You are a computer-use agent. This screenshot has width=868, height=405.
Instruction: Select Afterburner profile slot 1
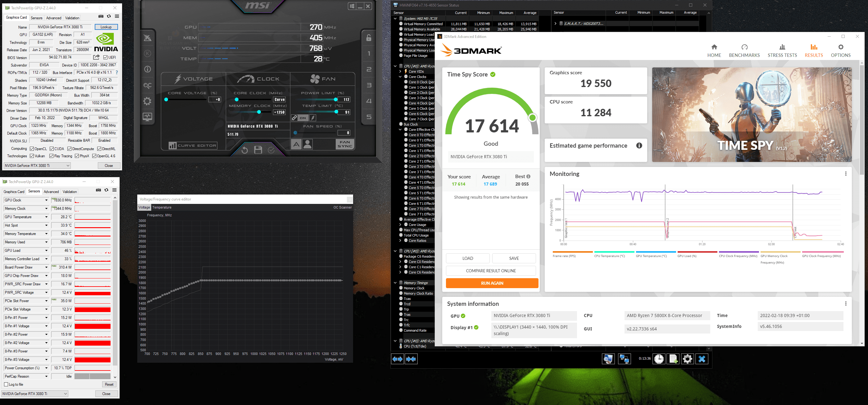pyautogui.click(x=369, y=53)
